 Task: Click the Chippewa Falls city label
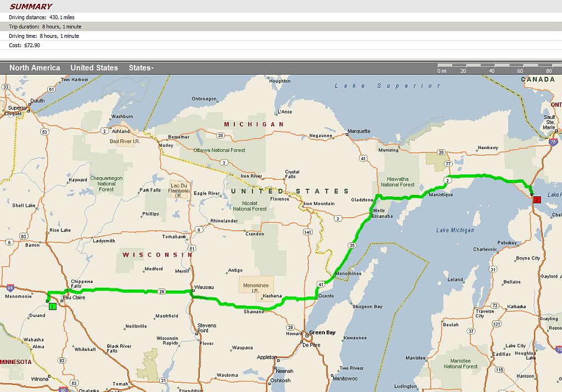82,283
